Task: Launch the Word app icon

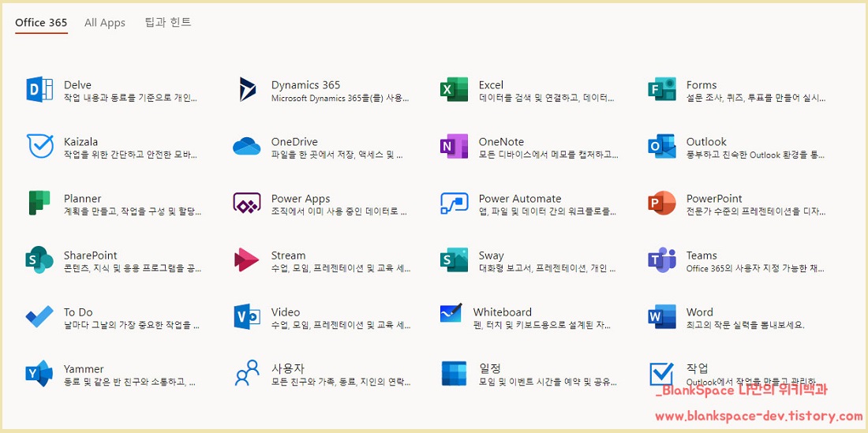Action: pos(662,317)
